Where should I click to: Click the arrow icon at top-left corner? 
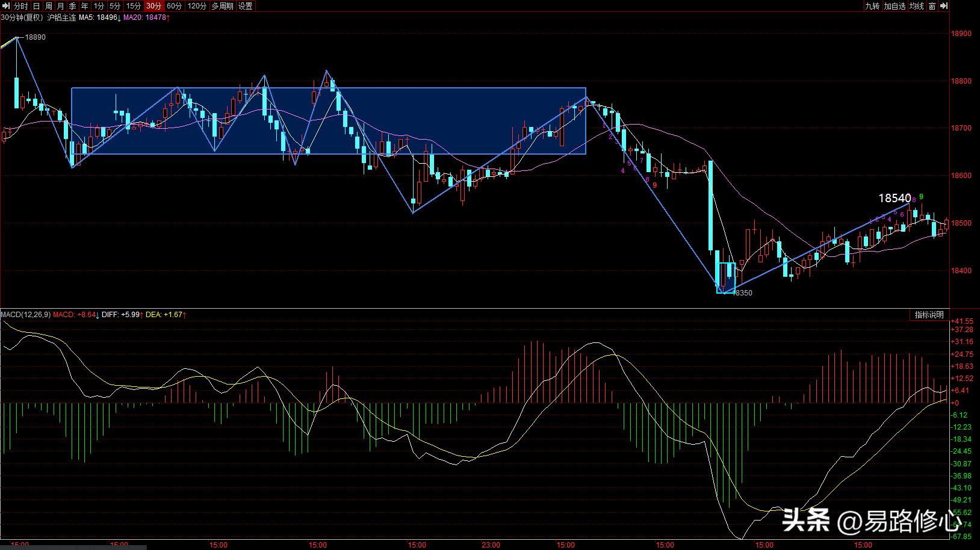5,6
